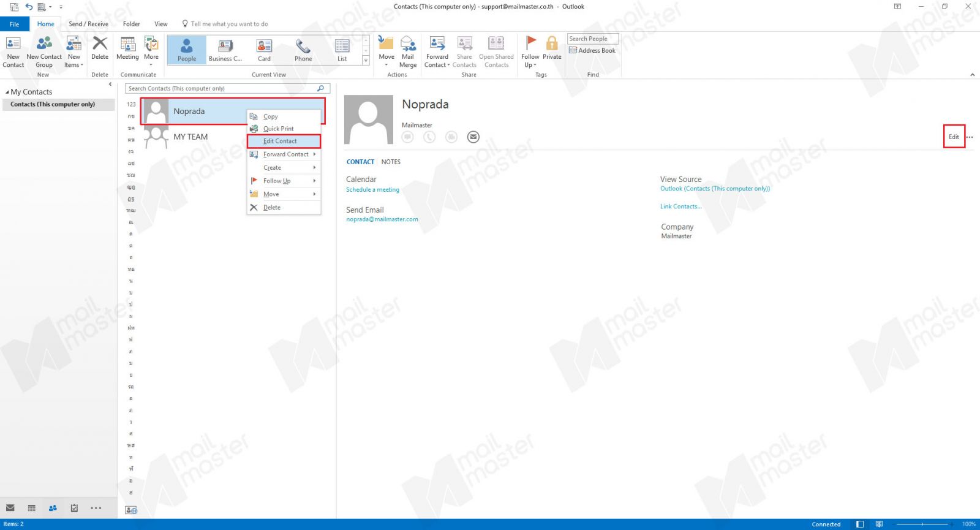Screen dimensions: 980x530
Task: Open the View ribbon tab
Action: [161, 24]
